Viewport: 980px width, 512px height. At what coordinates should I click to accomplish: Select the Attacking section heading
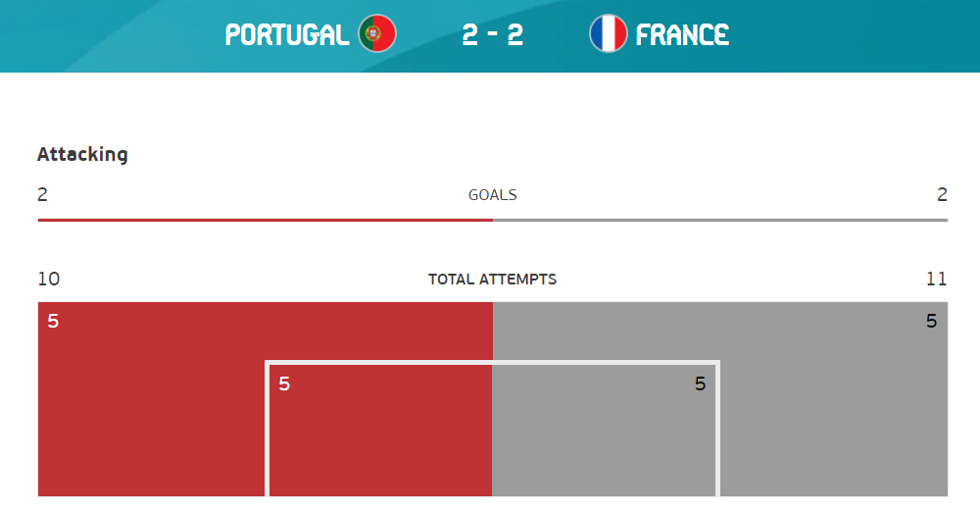(82, 154)
